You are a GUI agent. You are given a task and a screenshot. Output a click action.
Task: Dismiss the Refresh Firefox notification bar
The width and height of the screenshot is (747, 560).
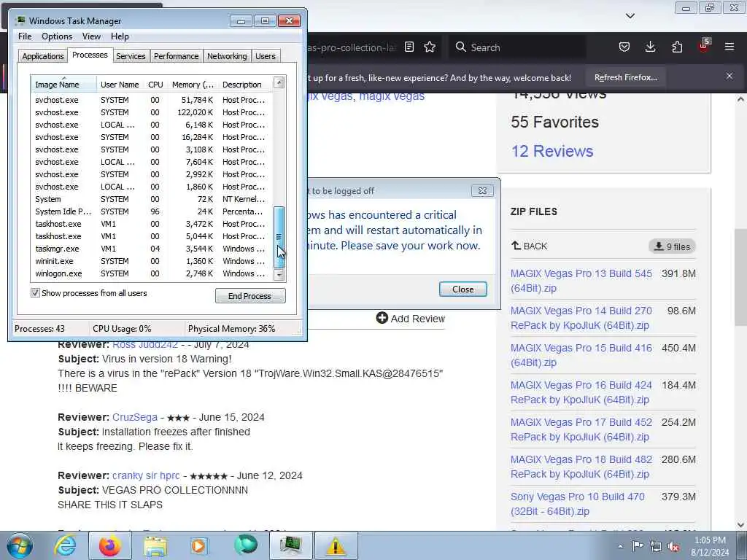click(729, 76)
